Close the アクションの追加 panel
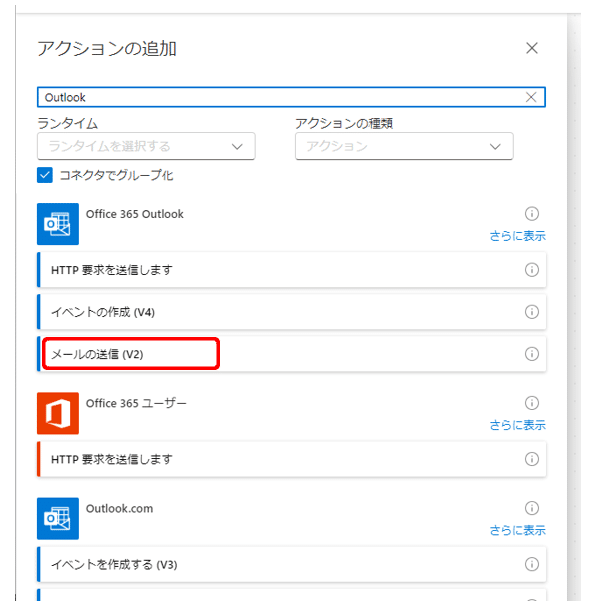Image resolution: width=593 pixels, height=605 pixels. click(532, 48)
